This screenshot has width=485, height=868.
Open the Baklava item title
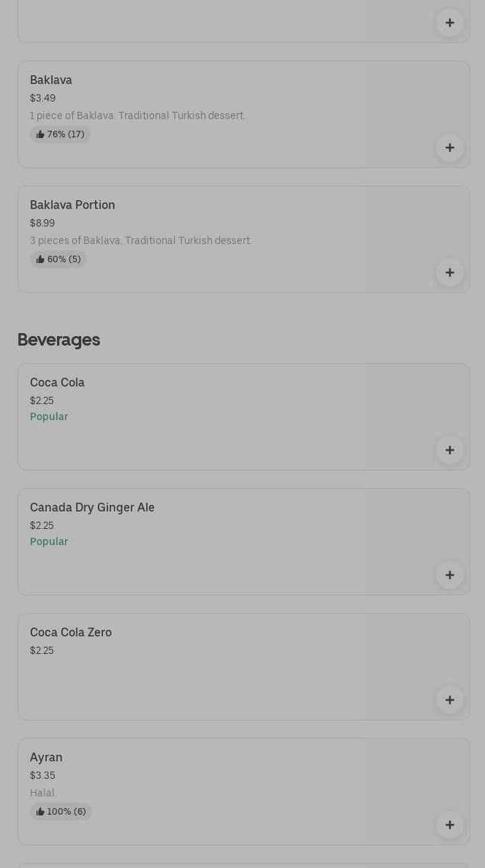click(51, 80)
